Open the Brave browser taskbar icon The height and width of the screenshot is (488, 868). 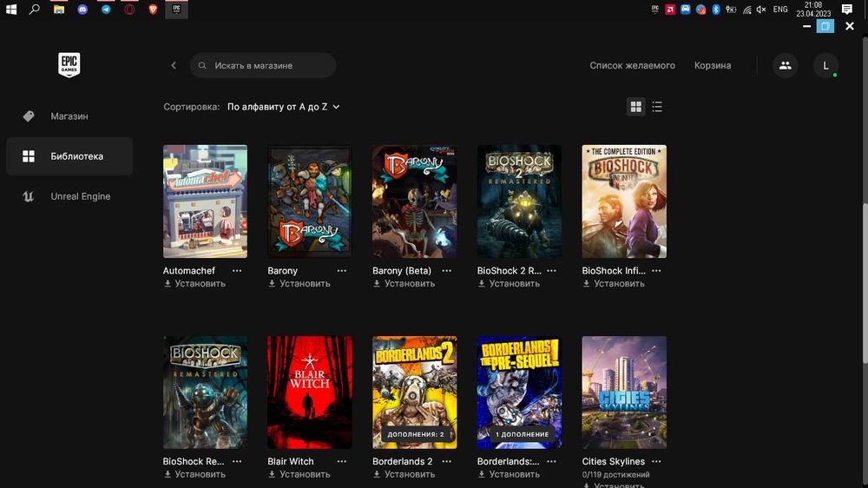[153, 10]
